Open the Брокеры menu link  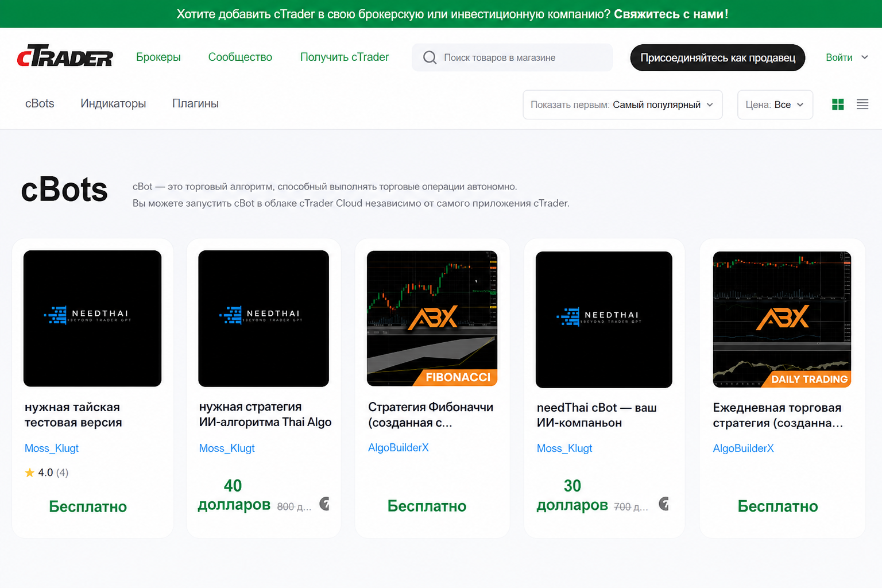click(x=158, y=57)
